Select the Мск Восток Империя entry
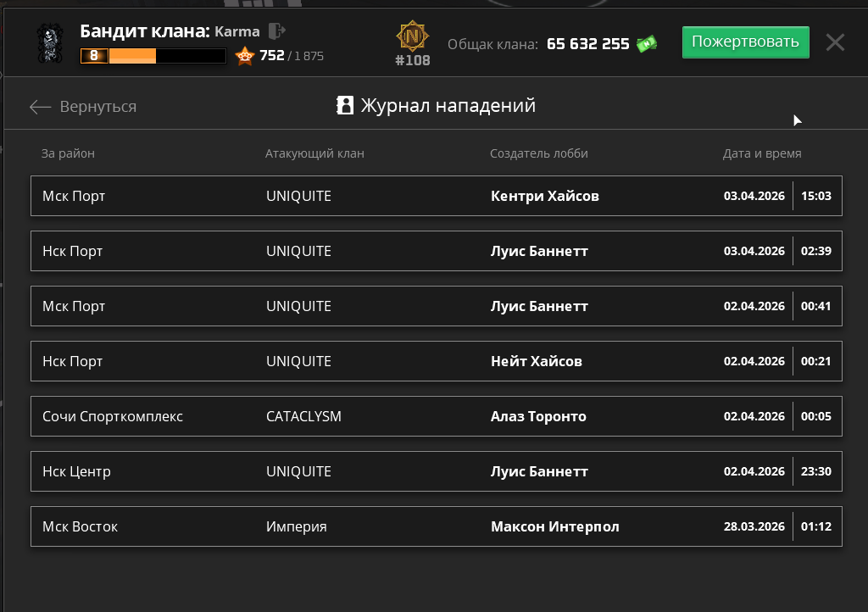 point(436,526)
